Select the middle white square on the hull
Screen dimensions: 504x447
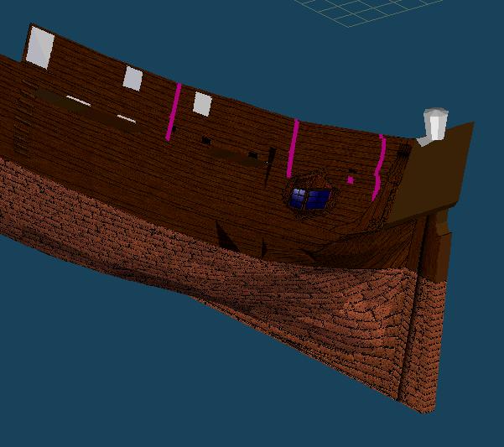pos(132,78)
